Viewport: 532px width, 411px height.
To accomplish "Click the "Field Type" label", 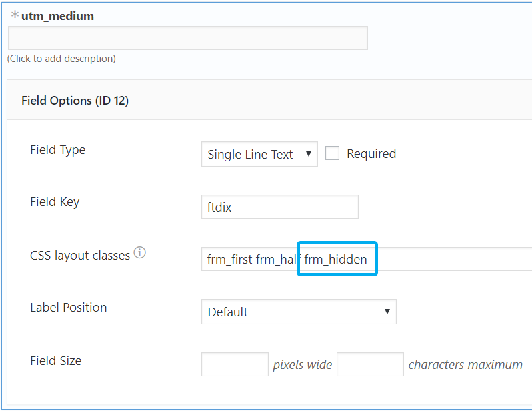I will coord(58,150).
